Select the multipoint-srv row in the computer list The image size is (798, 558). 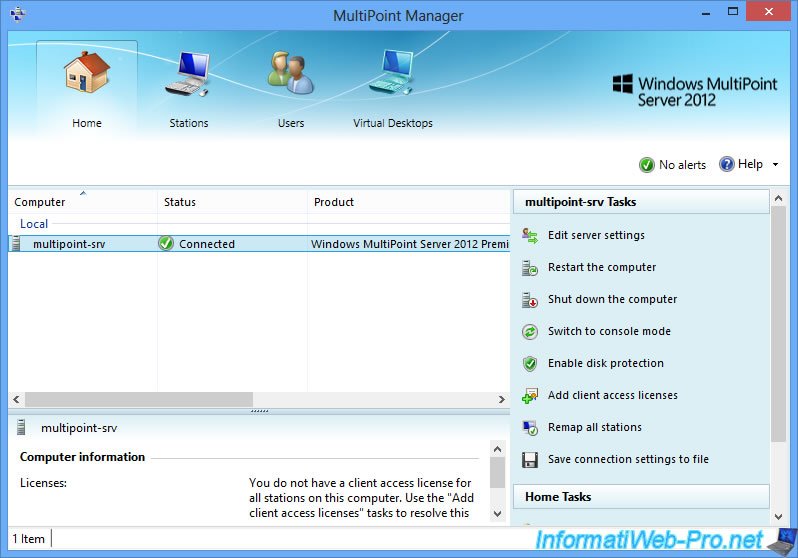(x=259, y=244)
